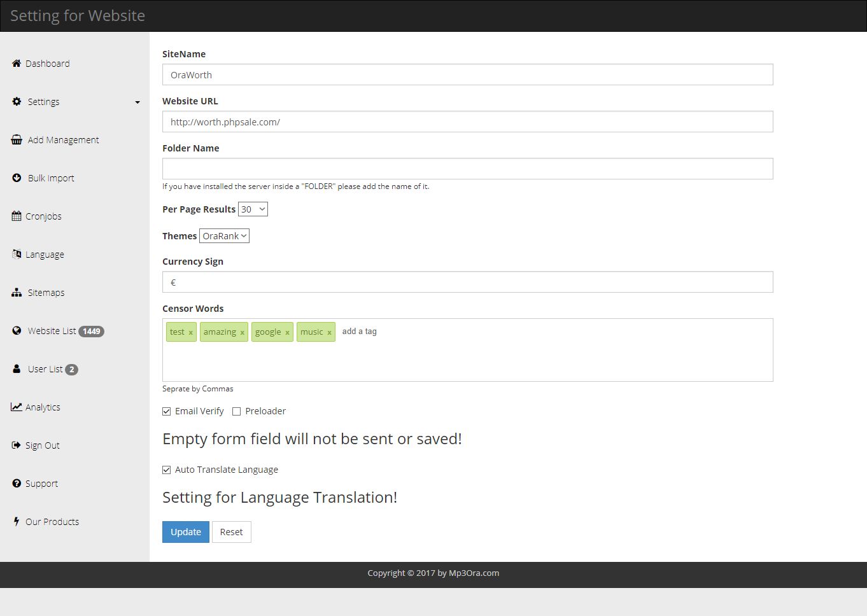The height and width of the screenshot is (616, 867).
Task: Focus the Currency Sign input field
Action: pyautogui.click(x=468, y=282)
